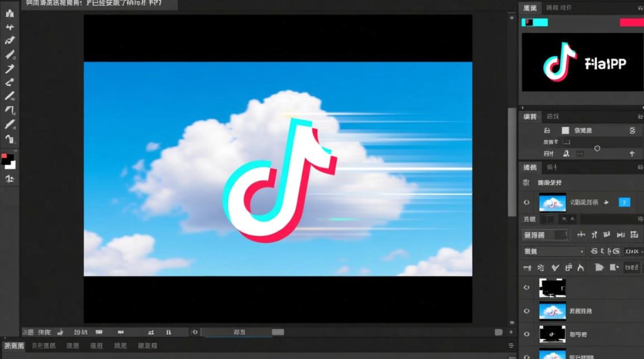Open the blend mode dropdown in layers panel
644x359 pixels.
tap(551, 250)
